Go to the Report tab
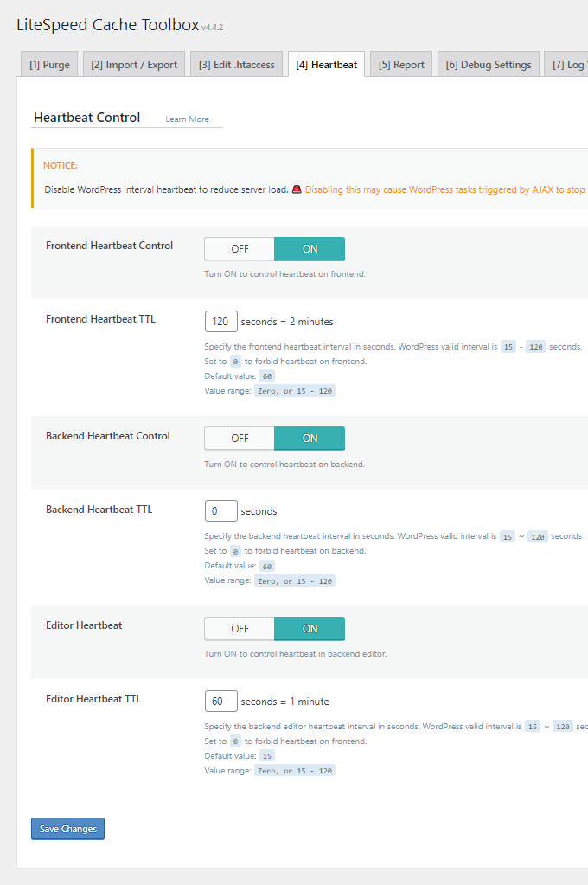Screen dimensions: 588x885 tap(401, 65)
